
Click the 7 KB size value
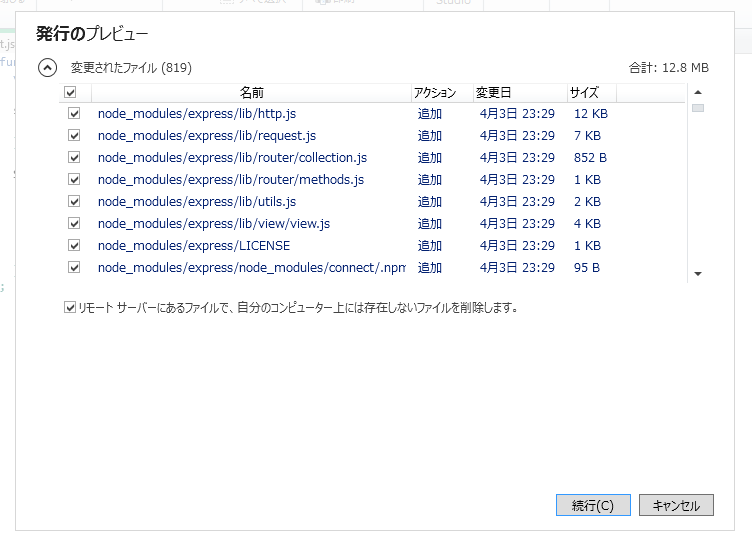tap(588, 136)
